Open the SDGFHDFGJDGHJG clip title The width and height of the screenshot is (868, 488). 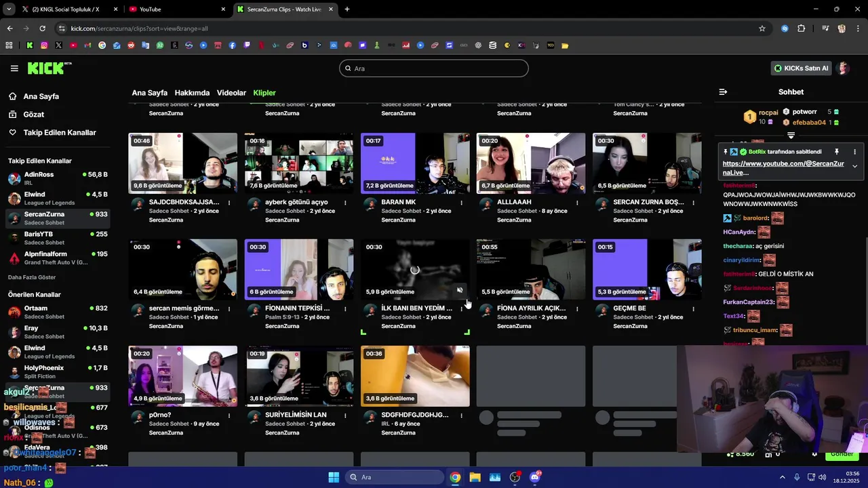point(415,415)
